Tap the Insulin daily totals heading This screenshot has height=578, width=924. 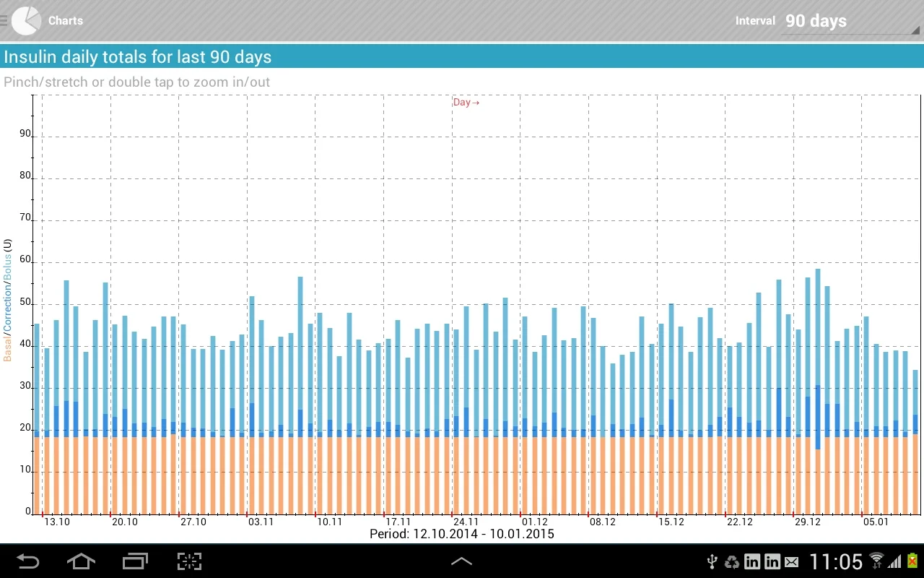coord(138,57)
